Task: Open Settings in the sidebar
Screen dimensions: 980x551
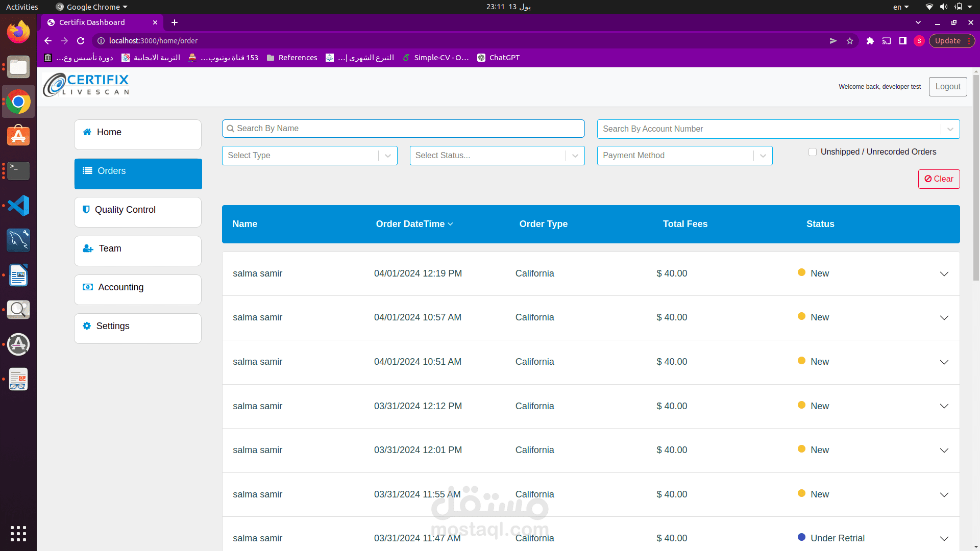Action: pyautogui.click(x=138, y=329)
